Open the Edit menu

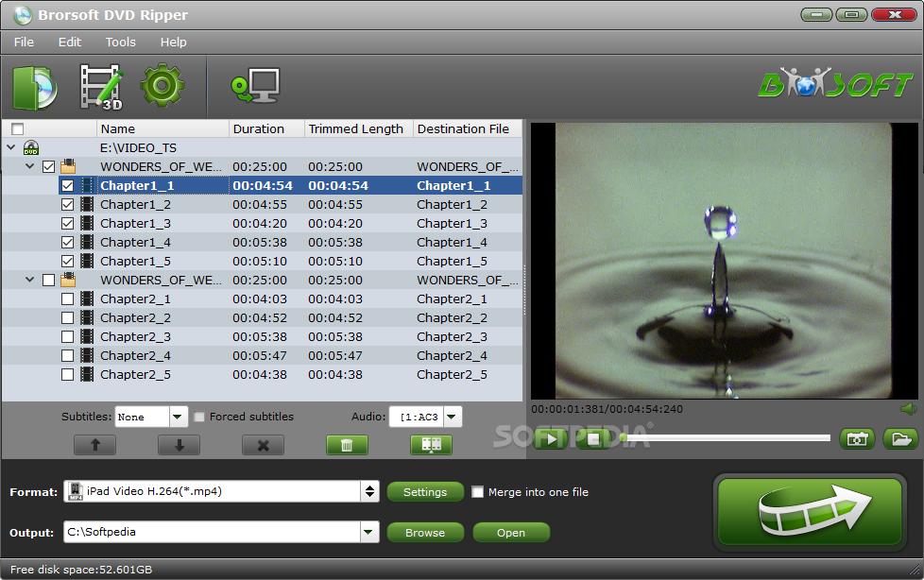coord(70,42)
